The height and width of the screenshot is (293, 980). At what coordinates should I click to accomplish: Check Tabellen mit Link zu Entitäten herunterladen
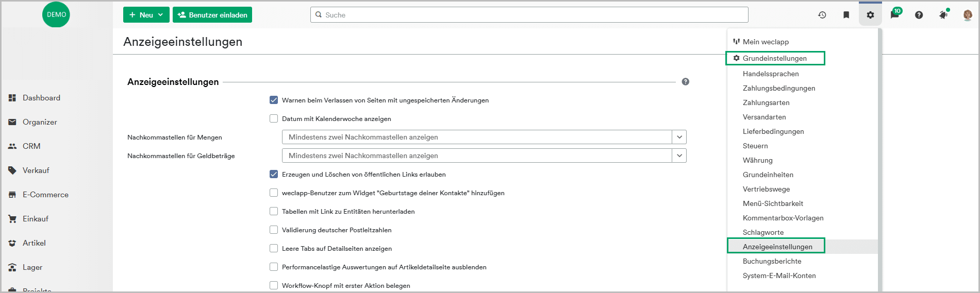(274, 211)
